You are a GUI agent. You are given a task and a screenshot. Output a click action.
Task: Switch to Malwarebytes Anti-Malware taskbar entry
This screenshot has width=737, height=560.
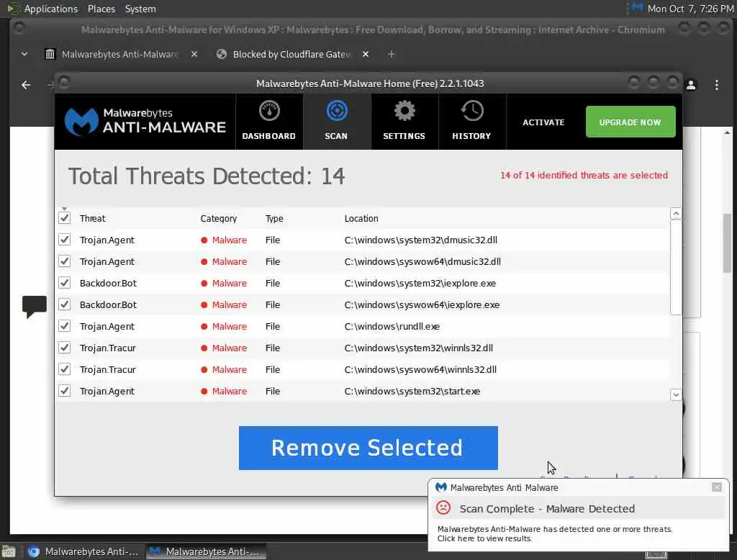206,551
